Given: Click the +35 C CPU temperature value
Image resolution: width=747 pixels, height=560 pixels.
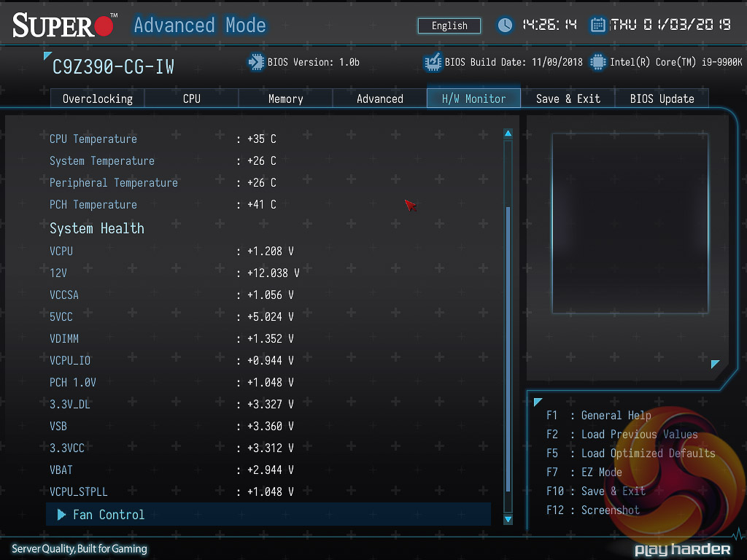Looking at the screenshot, I should (262, 139).
